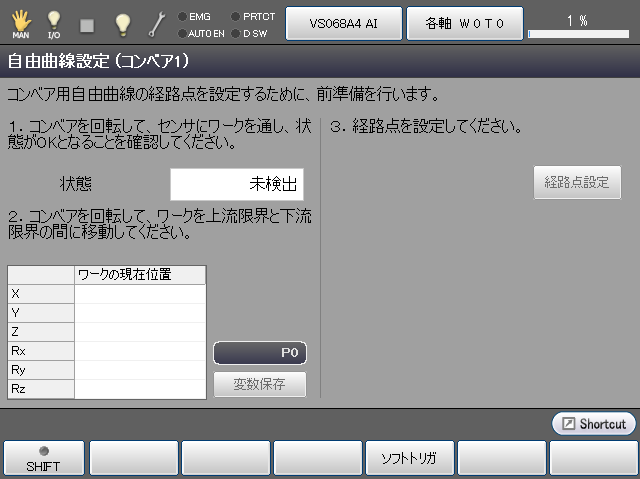Screen dimensions: 640x479
Task: Click the MAN hand mode icon
Action: click(x=21, y=22)
